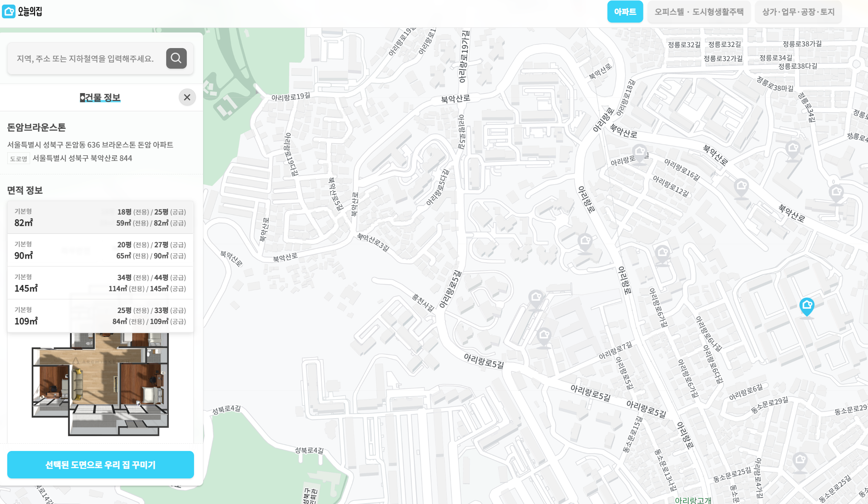868x504 pixels.
Task: Click gray marker beside 아리랑로16길 label
Action: pos(640,153)
